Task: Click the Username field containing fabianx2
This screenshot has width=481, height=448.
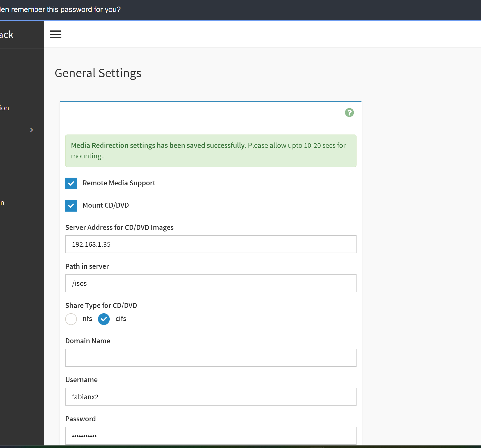Action: (210, 396)
